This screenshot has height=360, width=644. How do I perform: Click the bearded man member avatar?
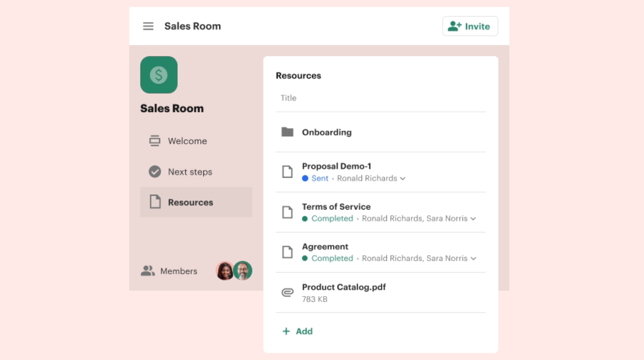tap(243, 271)
